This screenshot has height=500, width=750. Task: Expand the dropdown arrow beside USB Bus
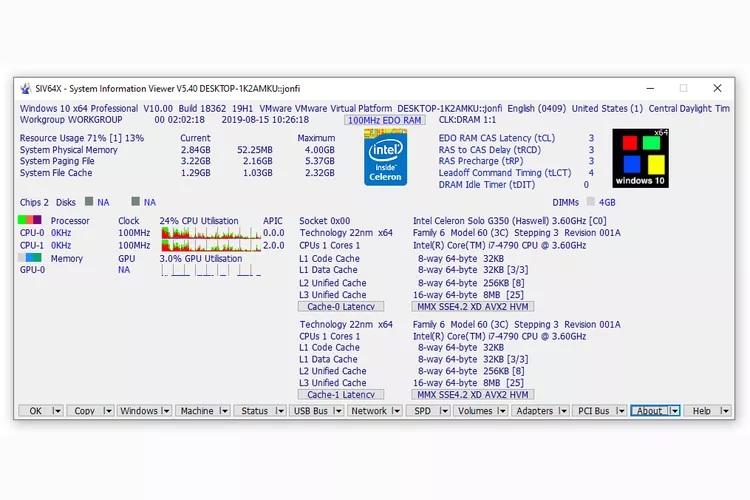339,411
